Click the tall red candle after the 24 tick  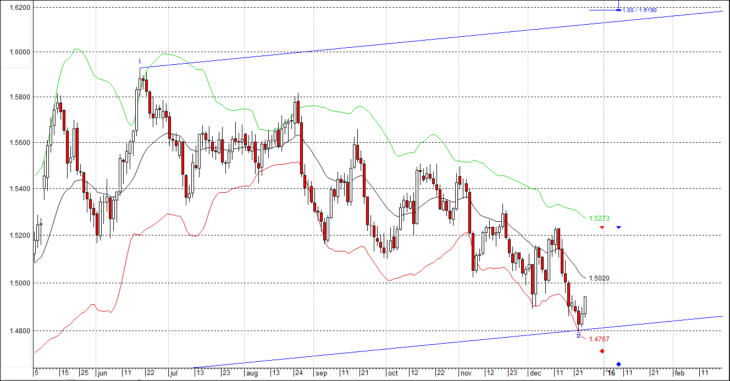302,148
